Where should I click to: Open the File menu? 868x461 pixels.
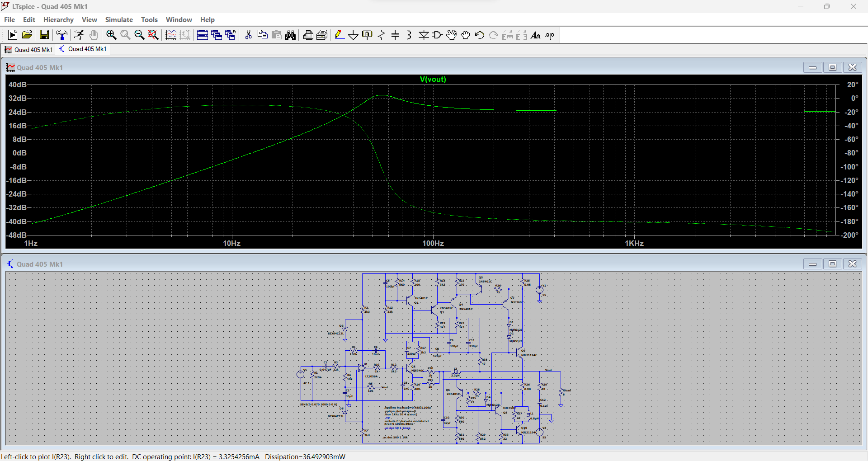coord(9,19)
